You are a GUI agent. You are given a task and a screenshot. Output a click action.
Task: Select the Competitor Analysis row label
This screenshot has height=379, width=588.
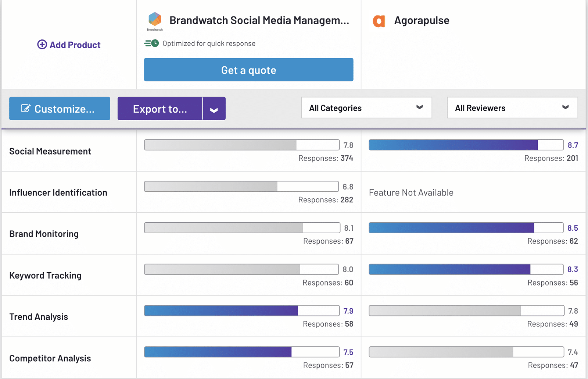tap(50, 358)
